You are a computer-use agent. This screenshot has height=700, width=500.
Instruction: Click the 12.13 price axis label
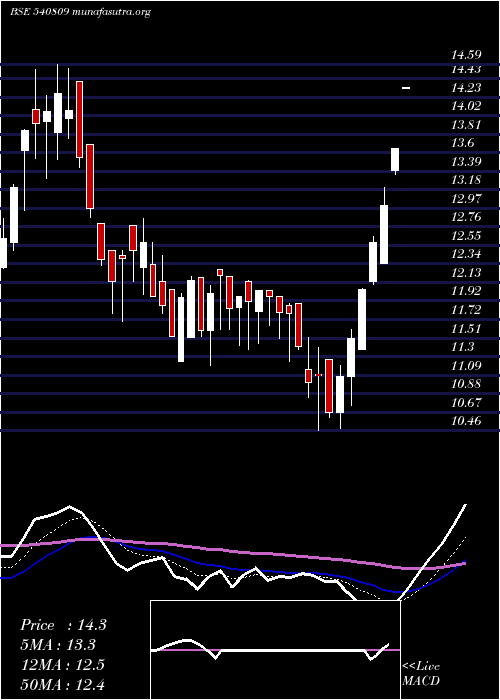click(x=466, y=273)
